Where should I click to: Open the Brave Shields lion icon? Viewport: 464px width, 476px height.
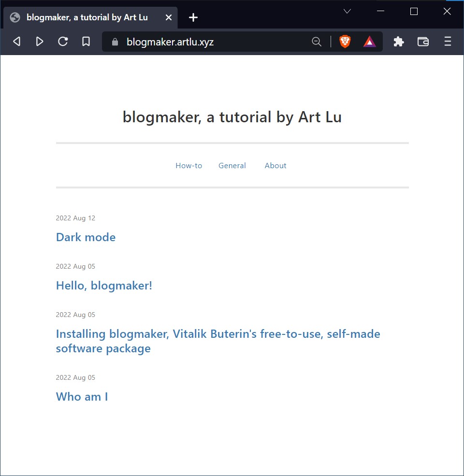(x=345, y=42)
